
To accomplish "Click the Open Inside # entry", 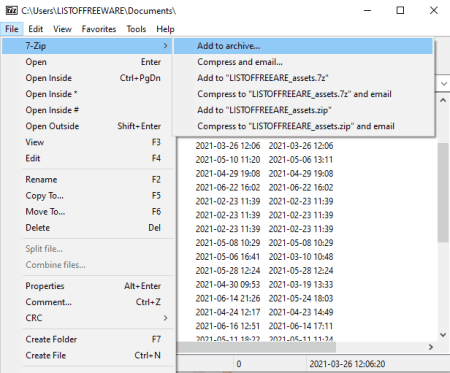I will [x=87, y=110].
